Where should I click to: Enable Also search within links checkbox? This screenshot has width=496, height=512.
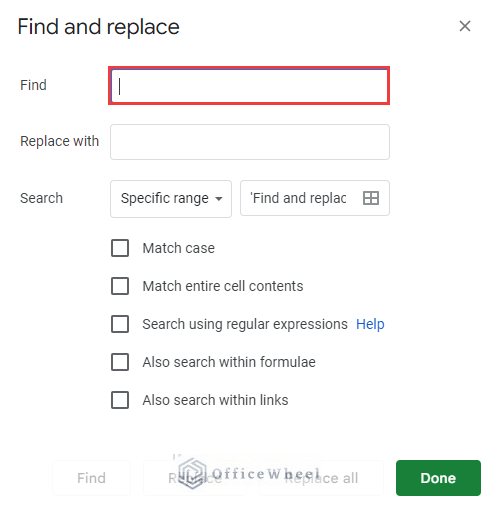coord(120,400)
